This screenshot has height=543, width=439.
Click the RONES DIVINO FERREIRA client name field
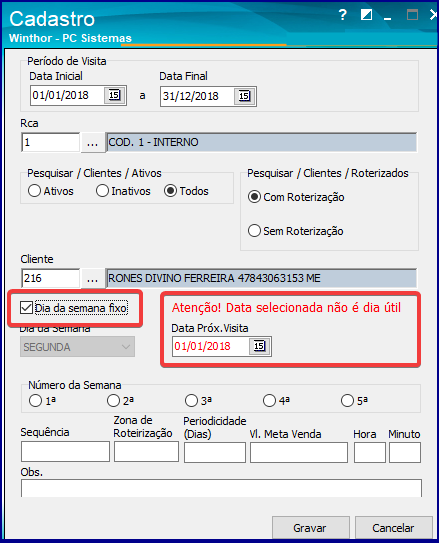[x=262, y=278]
